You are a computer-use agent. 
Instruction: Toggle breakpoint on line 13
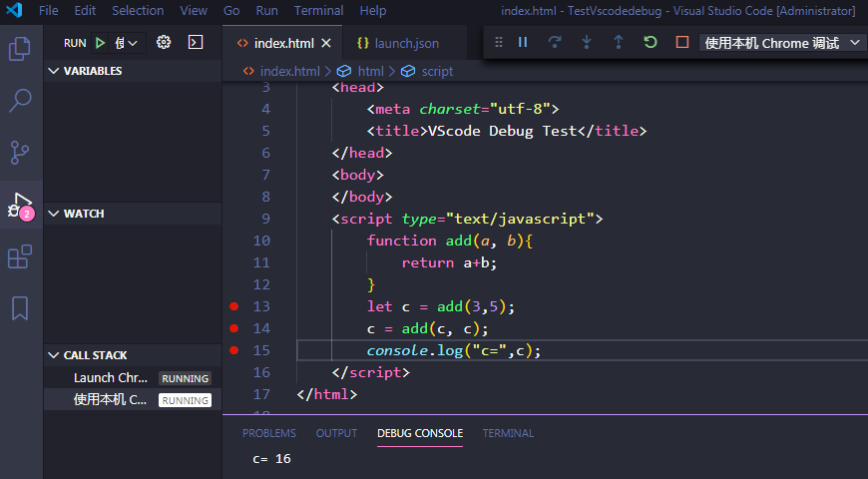click(x=234, y=306)
